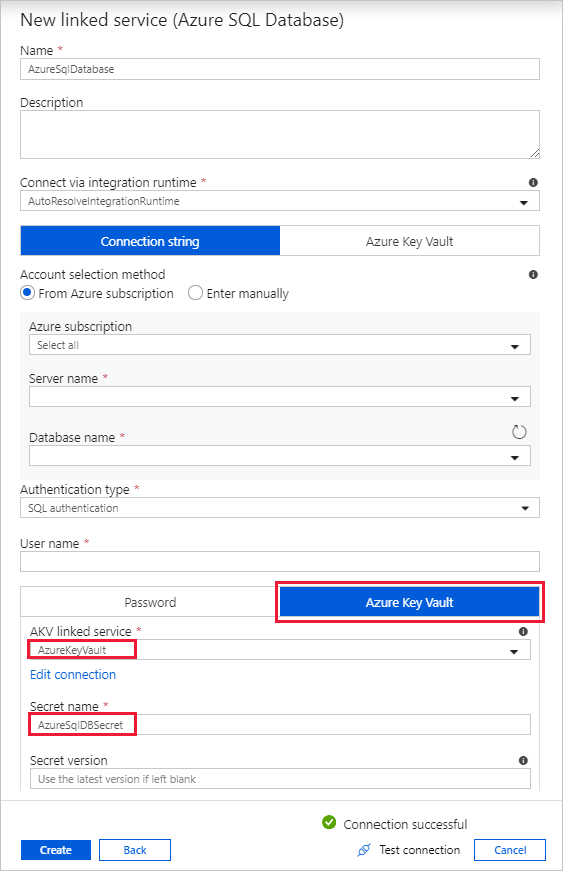Switch to the Connection string tab
The image size is (563, 871).
coord(150,241)
